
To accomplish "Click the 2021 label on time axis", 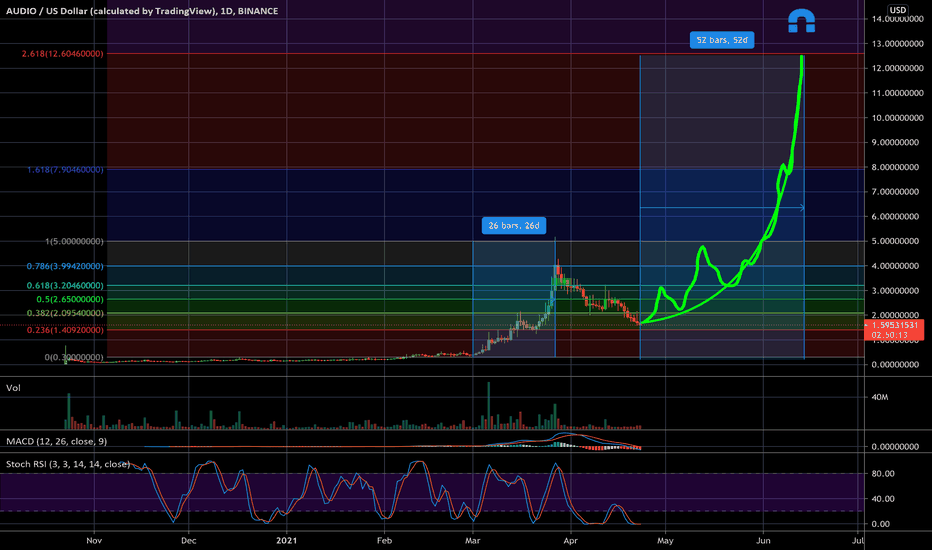I will tap(286, 540).
